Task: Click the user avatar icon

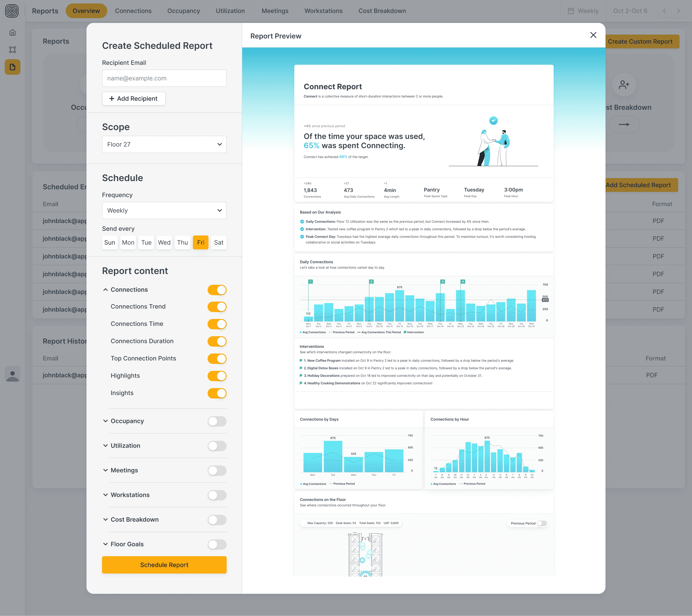Action: tap(12, 375)
